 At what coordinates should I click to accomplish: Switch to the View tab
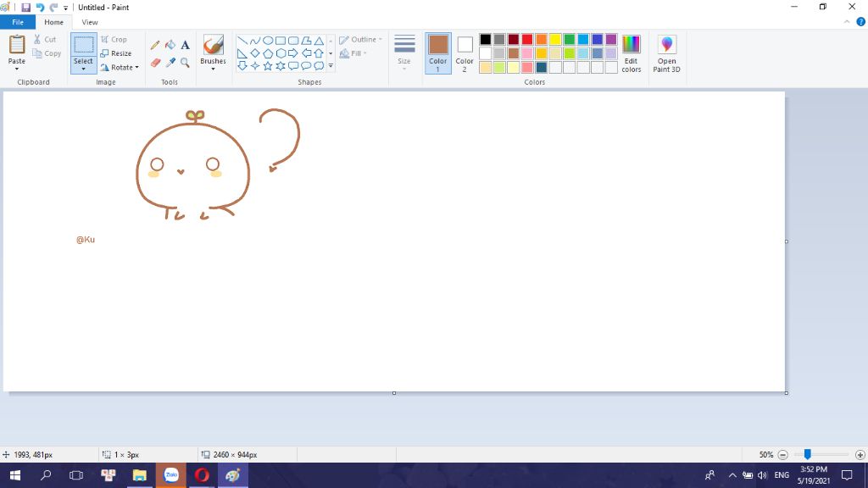click(x=90, y=22)
